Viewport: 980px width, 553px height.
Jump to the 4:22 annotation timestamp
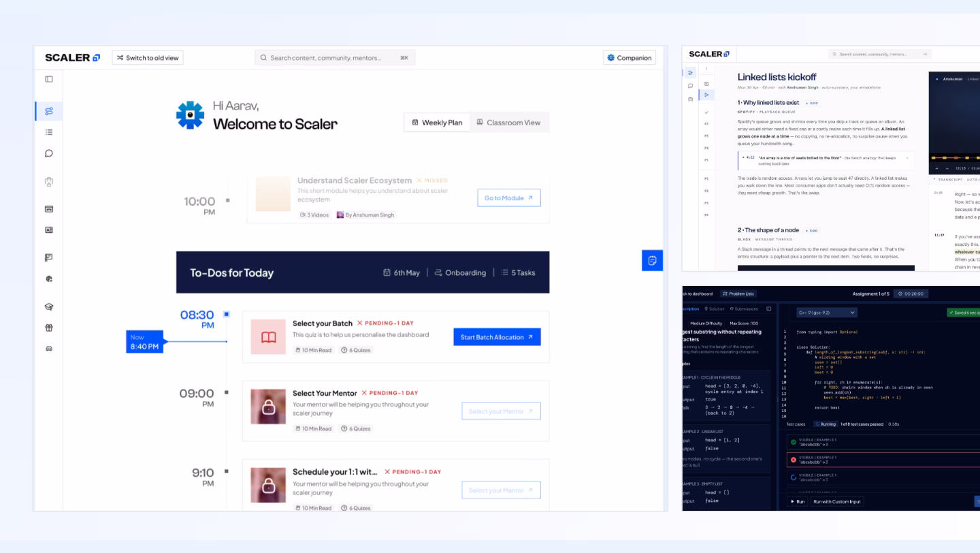(x=749, y=157)
